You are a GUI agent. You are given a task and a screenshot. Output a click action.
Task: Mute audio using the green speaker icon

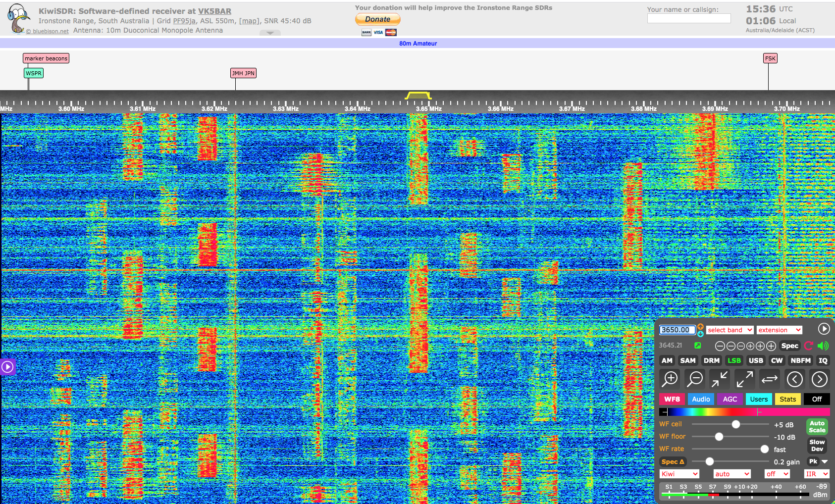click(823, 346)
